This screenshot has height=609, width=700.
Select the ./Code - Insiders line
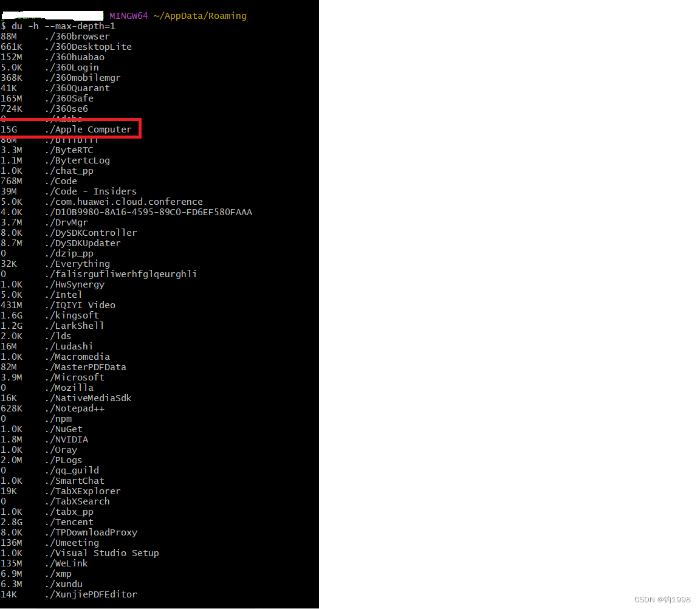pyautogui.click(x=69, y=191)
